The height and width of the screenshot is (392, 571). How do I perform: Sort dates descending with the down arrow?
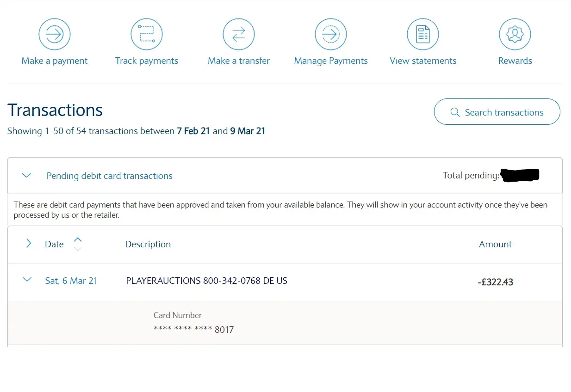point(78,249)
